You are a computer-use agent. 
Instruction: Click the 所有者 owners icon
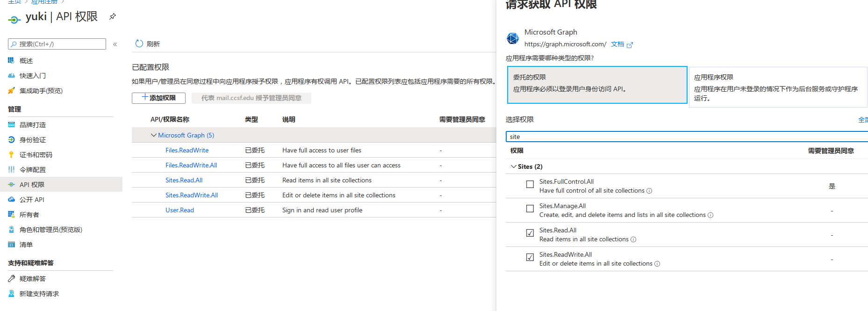pos(11,214)
